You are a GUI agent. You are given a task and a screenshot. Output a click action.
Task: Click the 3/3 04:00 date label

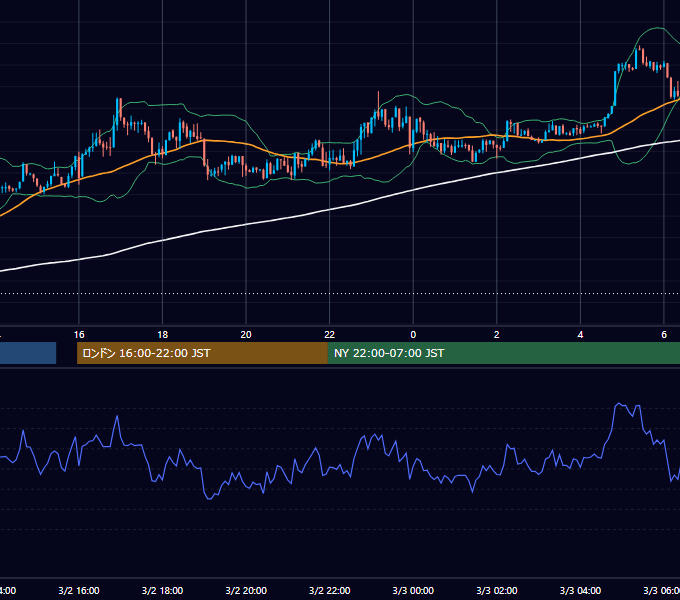click(x=580, y=590)
